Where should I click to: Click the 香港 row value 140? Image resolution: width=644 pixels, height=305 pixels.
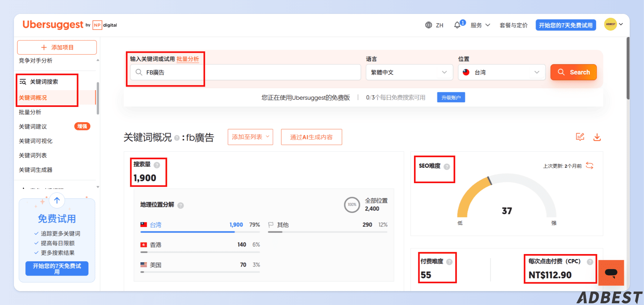(242, 244)
